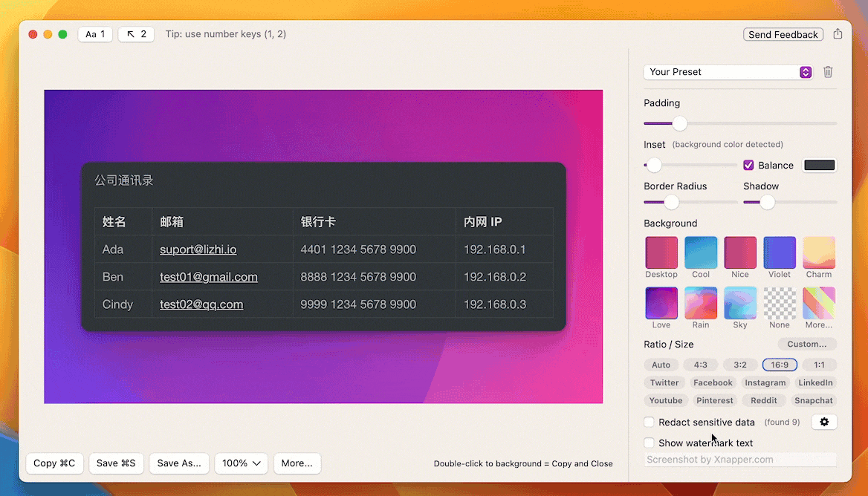This screenshot has width=868, height=496.
Task: Click the share icon in title bar
Action: pyautogui.click(x=838, y=34)
